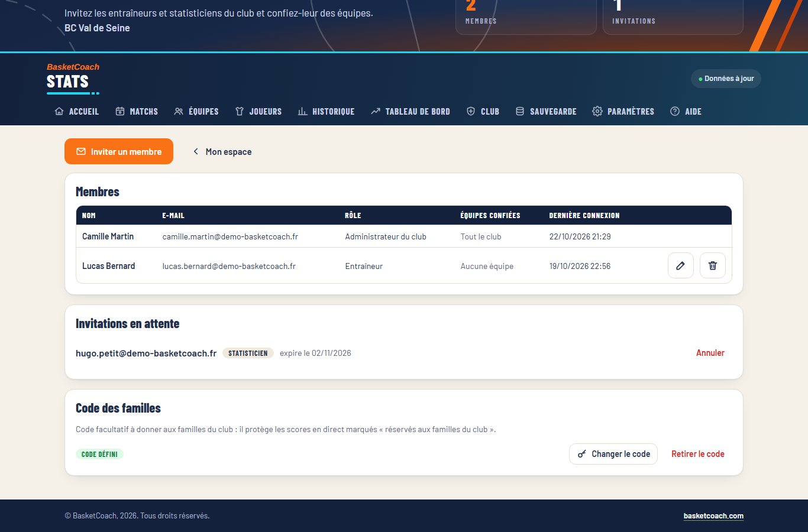
Task: Click Retirer le code link
Action: (698, 454)
